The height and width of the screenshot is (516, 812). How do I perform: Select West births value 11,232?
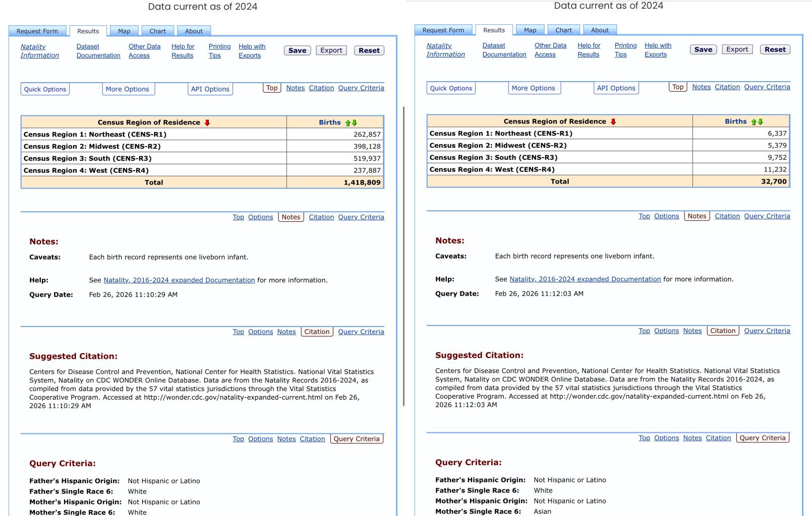click(x=775, y=170)
